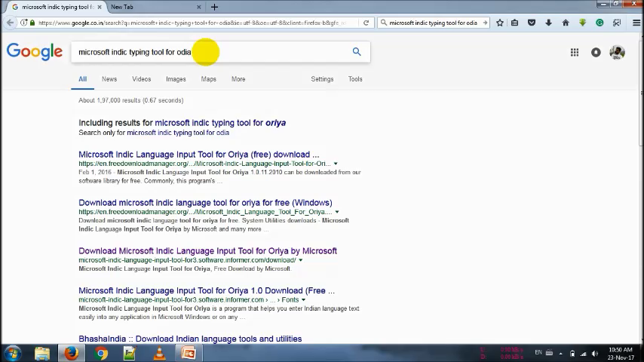Screen dimensions: 644x362
Task: Reload the page with the refresh icon
Action: (x=366, y=23)
